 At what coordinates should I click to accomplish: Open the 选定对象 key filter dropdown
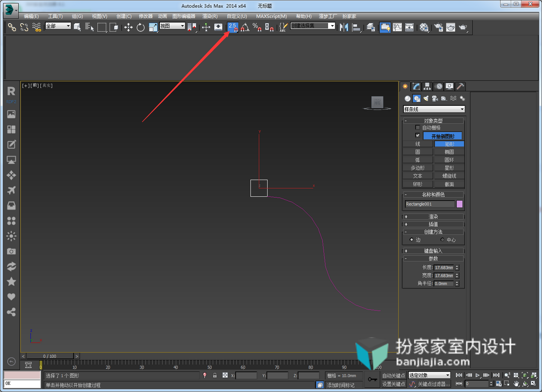(x=429, y=375)
